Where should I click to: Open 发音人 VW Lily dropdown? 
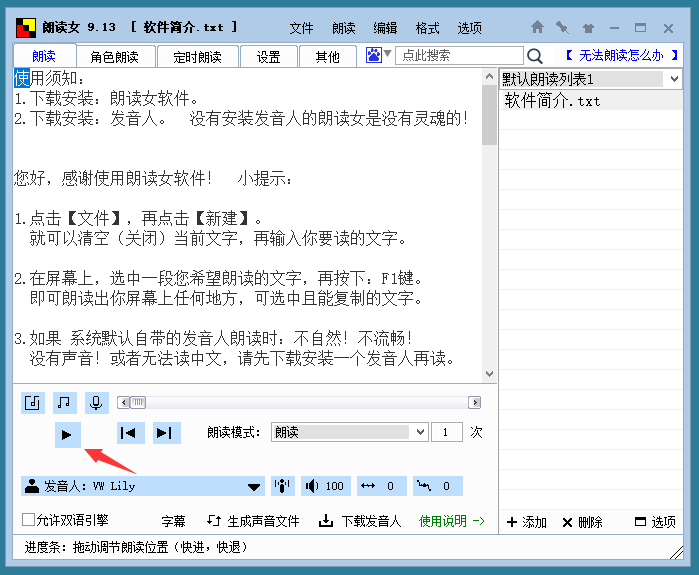click(143, 486)
